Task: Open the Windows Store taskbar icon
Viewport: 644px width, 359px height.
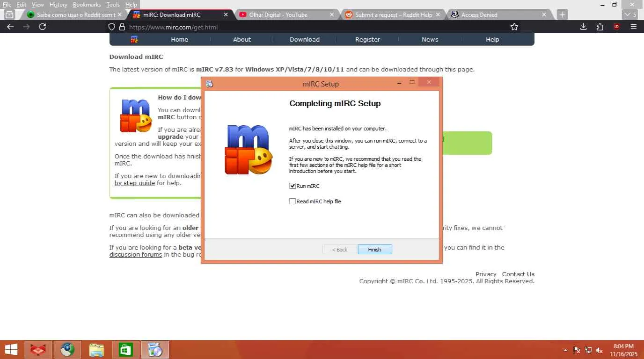Action: pos(125,349)
